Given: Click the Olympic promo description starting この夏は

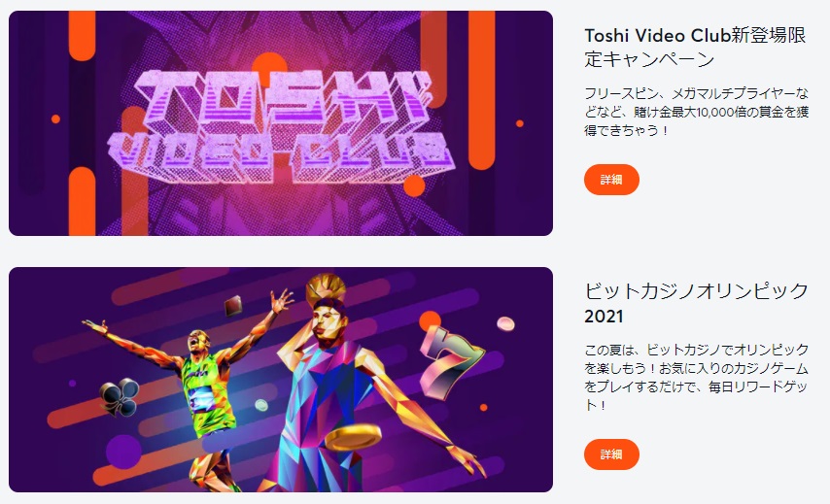Looking at the screenshot, I should coord(696,377).
